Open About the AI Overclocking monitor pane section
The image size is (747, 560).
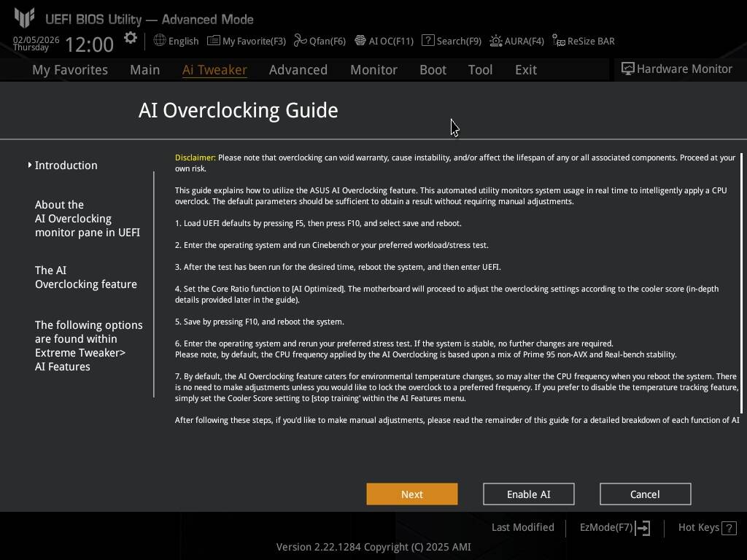(x=87, y=219)
